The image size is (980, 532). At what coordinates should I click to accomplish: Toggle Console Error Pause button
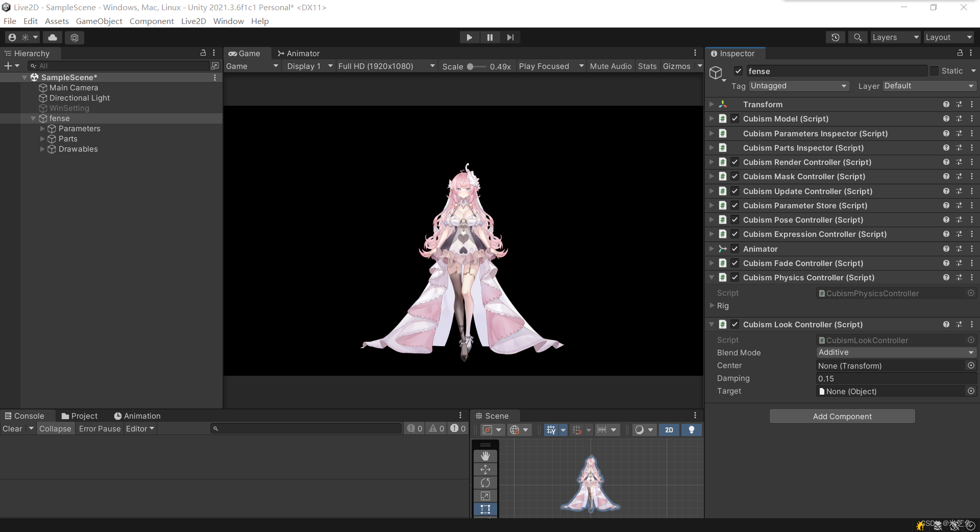pos(100,428)
